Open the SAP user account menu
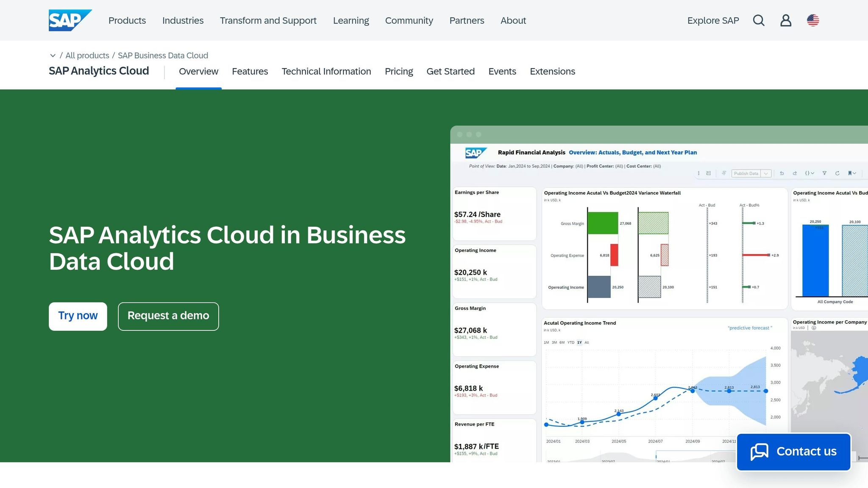The height and width of the screenshot is (488, 868). click(x=786, y=20)
